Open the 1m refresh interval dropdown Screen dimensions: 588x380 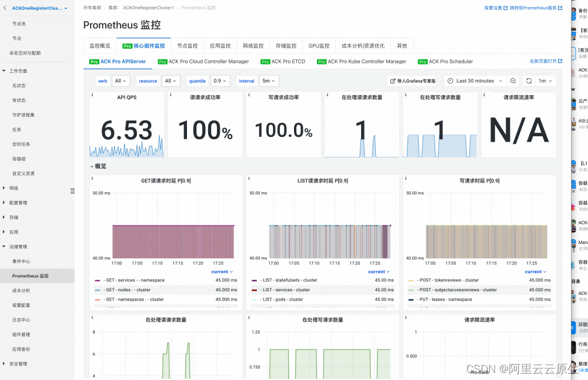click(545, 81)
